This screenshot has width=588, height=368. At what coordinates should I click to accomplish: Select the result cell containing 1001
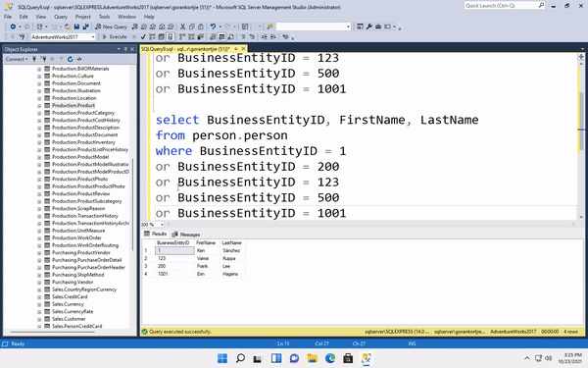[174, 274]
